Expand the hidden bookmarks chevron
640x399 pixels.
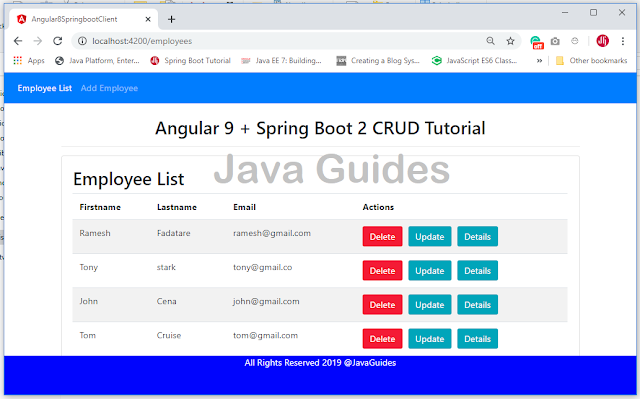(x=539, y=61)
